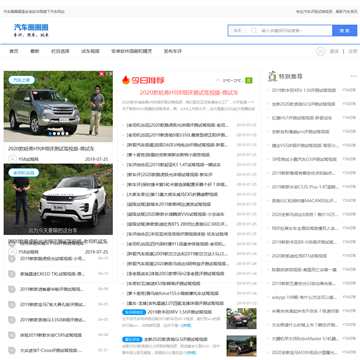Click the 汽车之家 tag on the carousel
360x360 pixels.
pos(22,80)
